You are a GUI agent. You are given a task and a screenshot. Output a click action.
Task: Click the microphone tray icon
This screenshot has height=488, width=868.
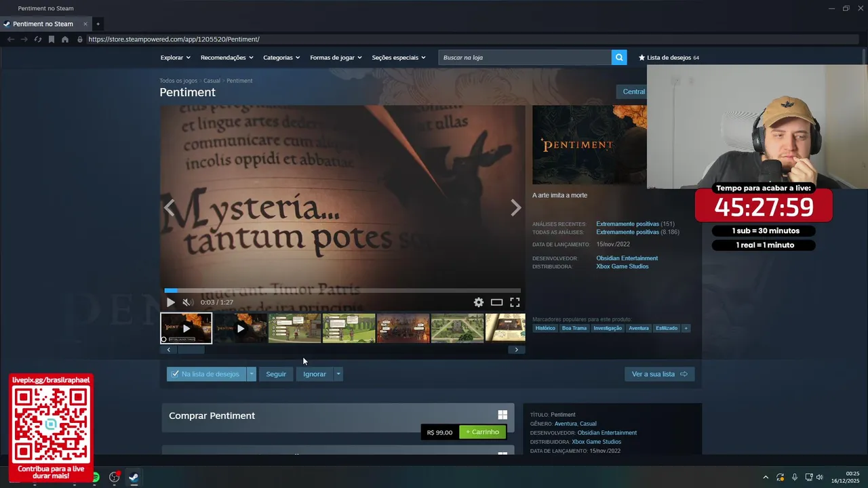[x=795, y=477]
